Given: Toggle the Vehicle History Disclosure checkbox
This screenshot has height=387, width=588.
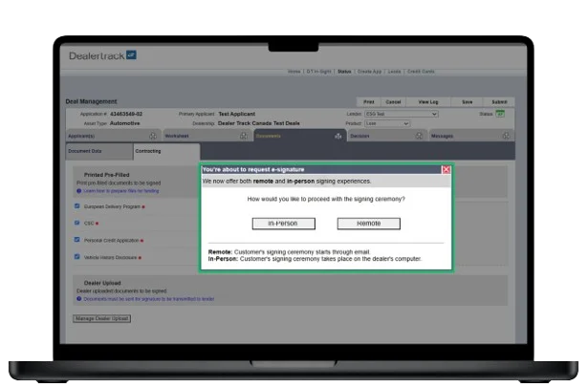Looking at the screenshot, I should [77, 256].
